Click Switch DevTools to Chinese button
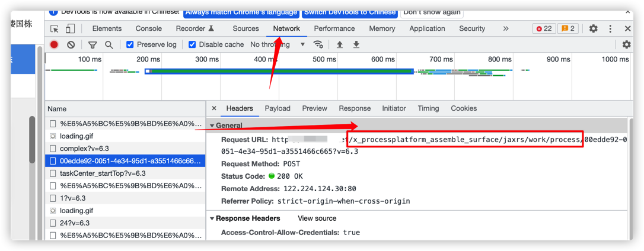The width and height of the screenshot is (644, 251). click(x=350, y=12)
